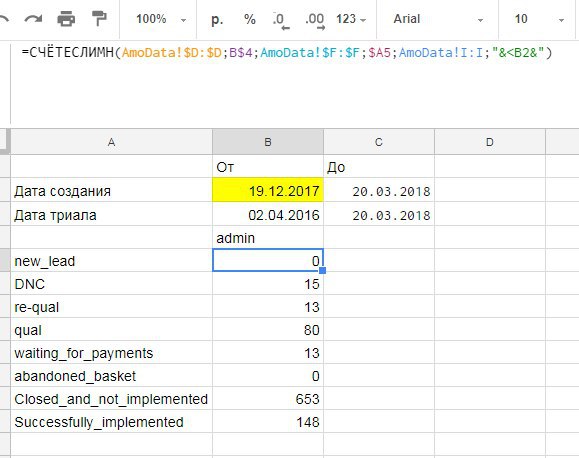Open the 123 number formats dropdown
The width and height of the screenshot is (579, 458).
(x=351, y=19)
